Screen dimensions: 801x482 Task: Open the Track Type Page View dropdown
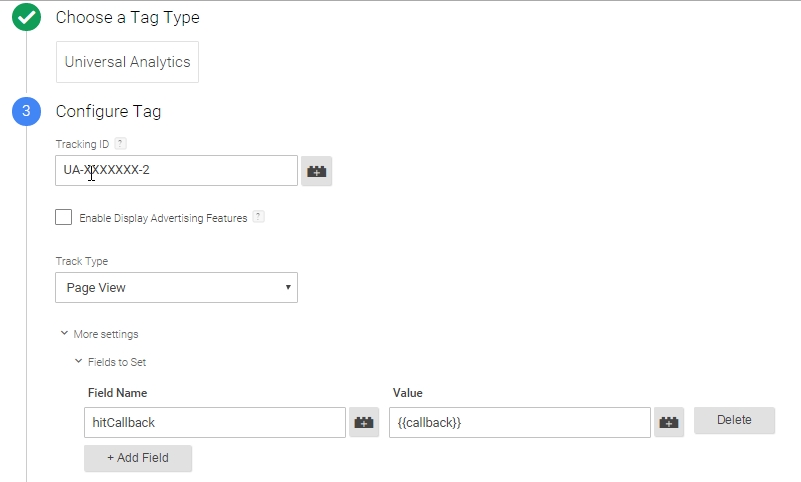176,287
